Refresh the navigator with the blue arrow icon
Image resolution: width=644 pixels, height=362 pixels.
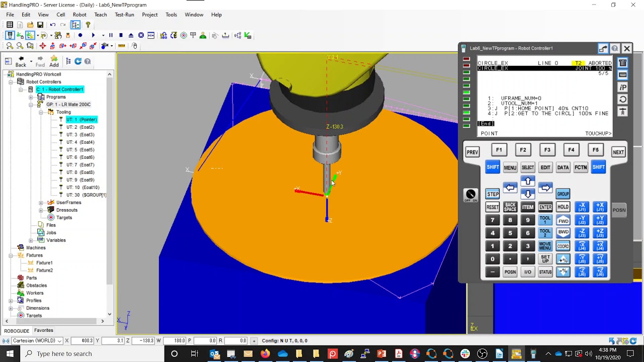[78, 61]
